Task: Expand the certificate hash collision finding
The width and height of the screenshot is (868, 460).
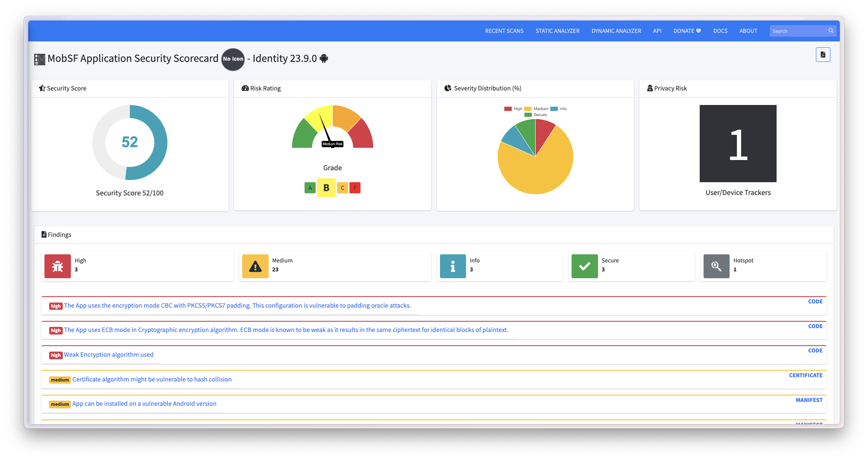Action: pos(152,379)
